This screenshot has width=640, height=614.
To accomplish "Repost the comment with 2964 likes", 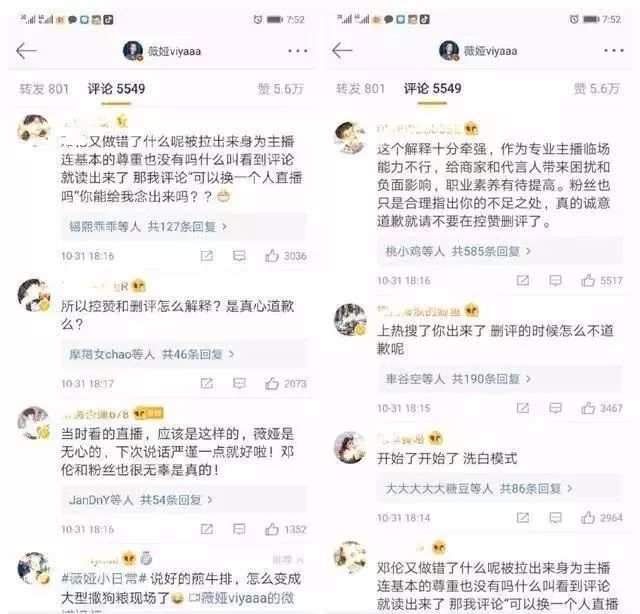I will pos(523,518).
